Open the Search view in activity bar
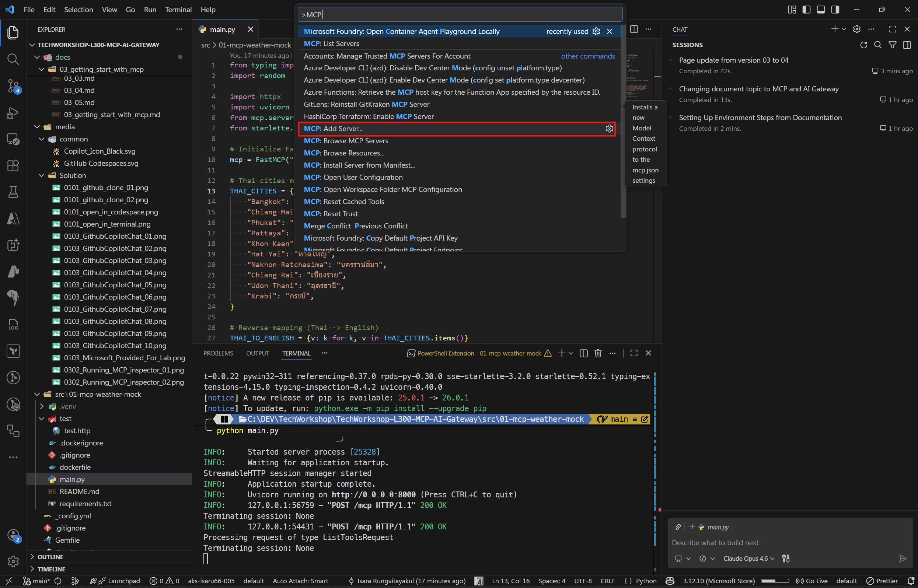Viewport: 918px width, 588px height. tap(13, 59)
